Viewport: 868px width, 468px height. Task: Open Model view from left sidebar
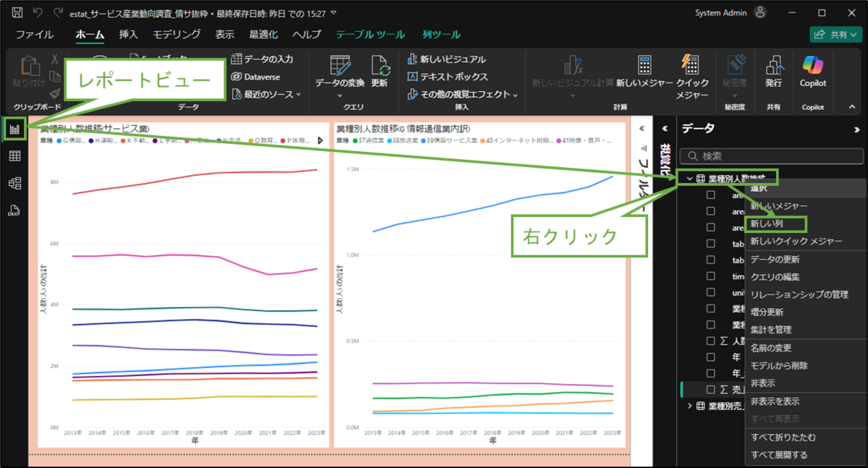(x=14, y=184)
